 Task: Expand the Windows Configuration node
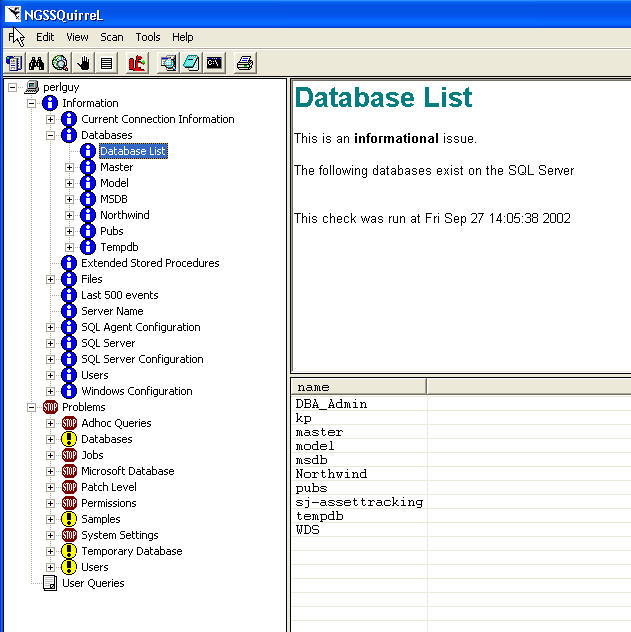(50, 391)
